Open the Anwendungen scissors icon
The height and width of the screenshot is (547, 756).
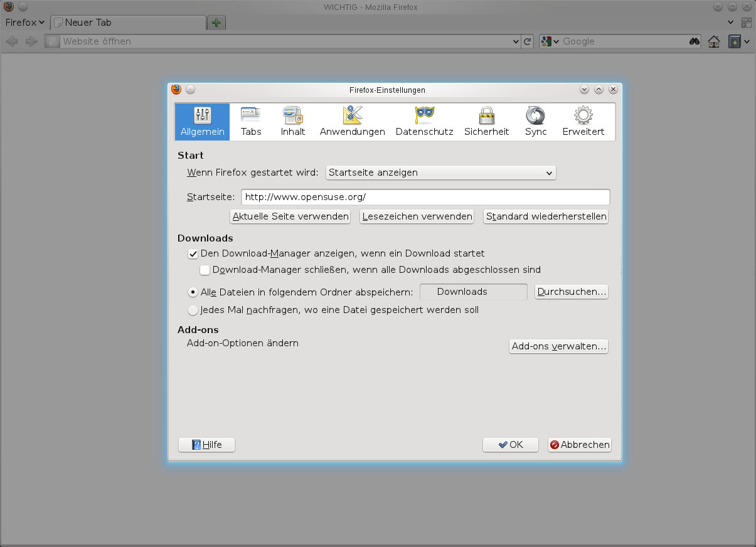(352, 120)
